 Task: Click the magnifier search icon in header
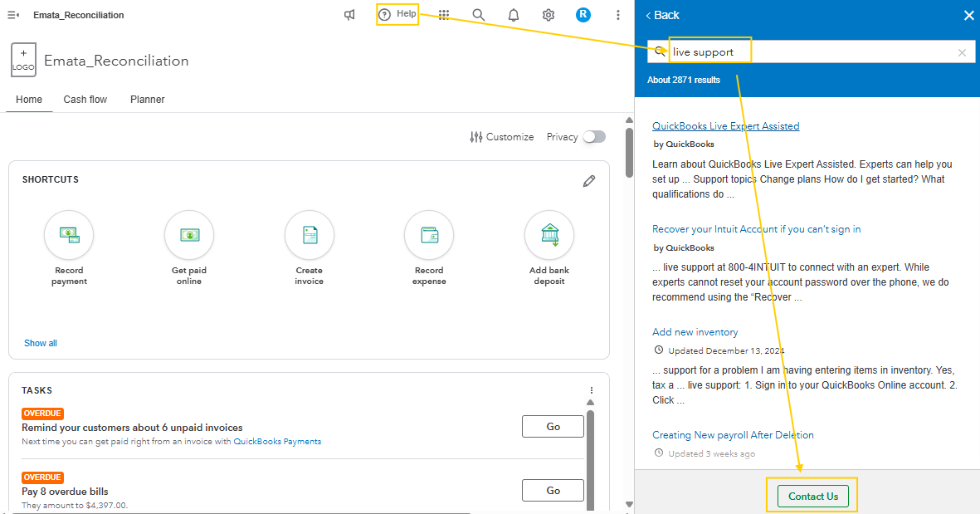coord(478,15)
